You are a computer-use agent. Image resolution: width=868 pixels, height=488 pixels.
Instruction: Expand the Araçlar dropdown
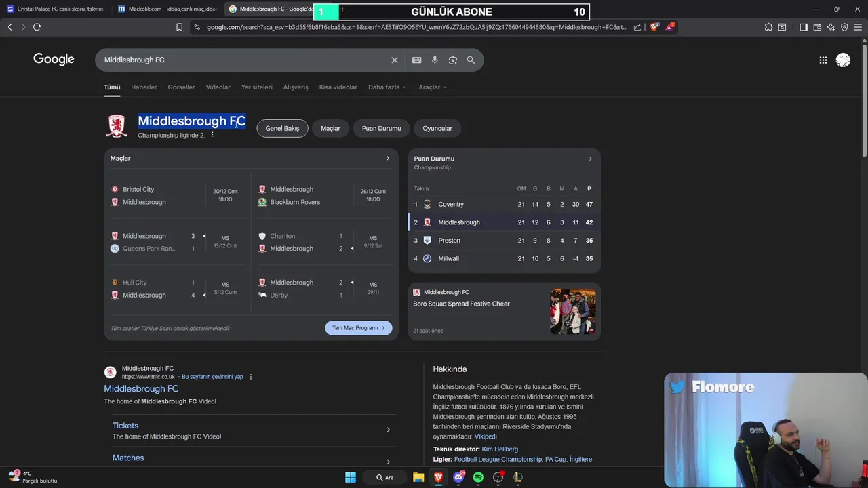click(x=433, y=87)
